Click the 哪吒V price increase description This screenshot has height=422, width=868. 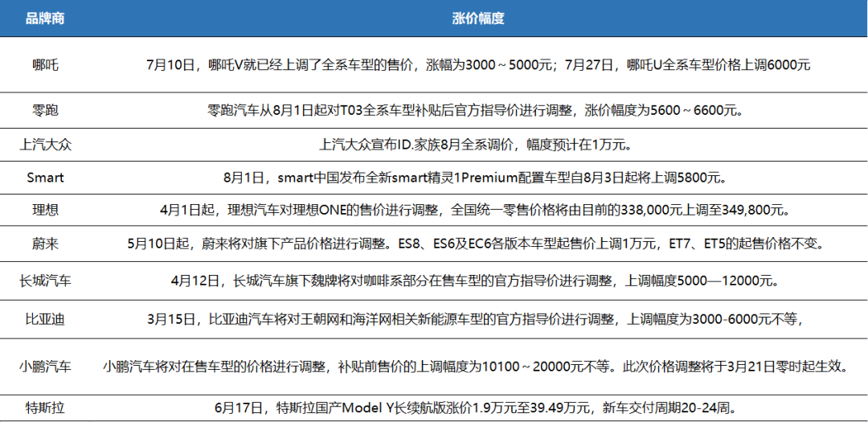(x=478, y=65)
